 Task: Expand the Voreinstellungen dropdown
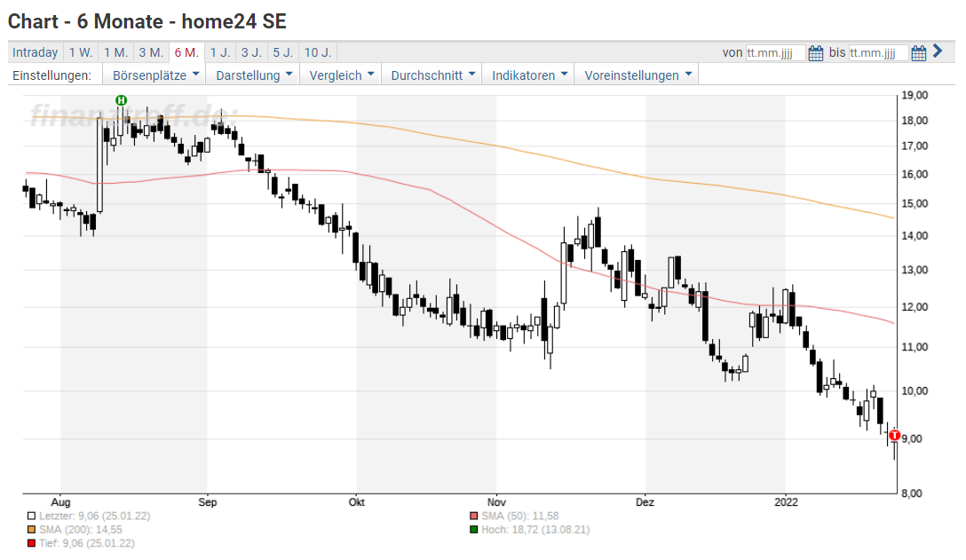pyautogui.click(x=637, y=75)
